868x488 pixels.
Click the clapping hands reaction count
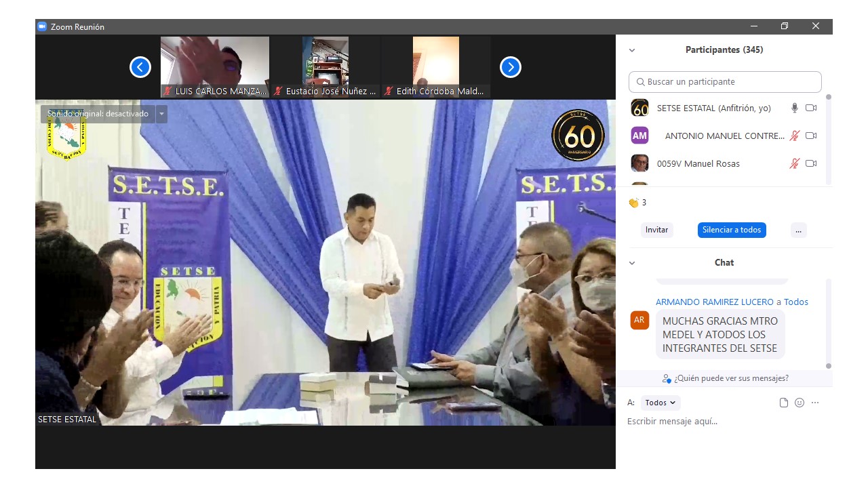[x=637, y=203]
